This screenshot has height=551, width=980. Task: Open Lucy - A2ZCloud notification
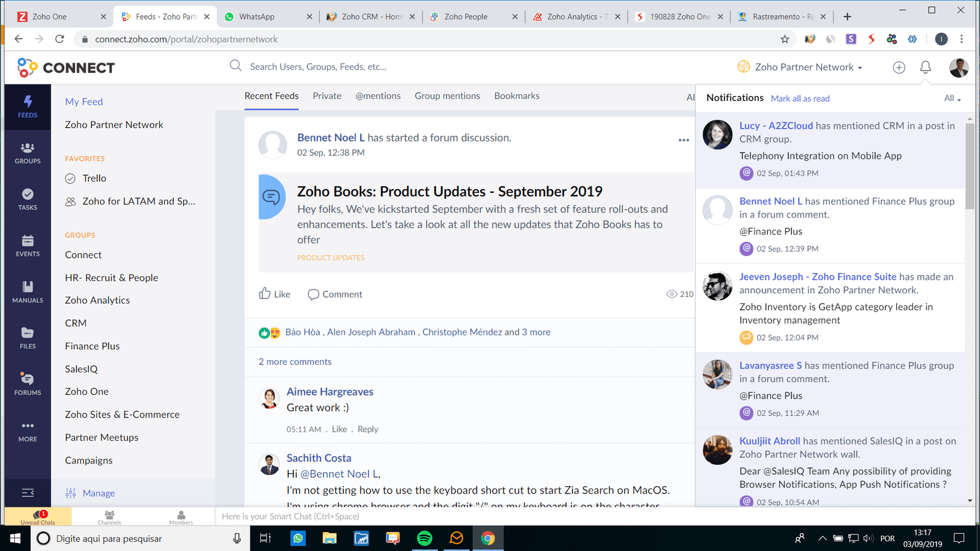click(831, 150)
